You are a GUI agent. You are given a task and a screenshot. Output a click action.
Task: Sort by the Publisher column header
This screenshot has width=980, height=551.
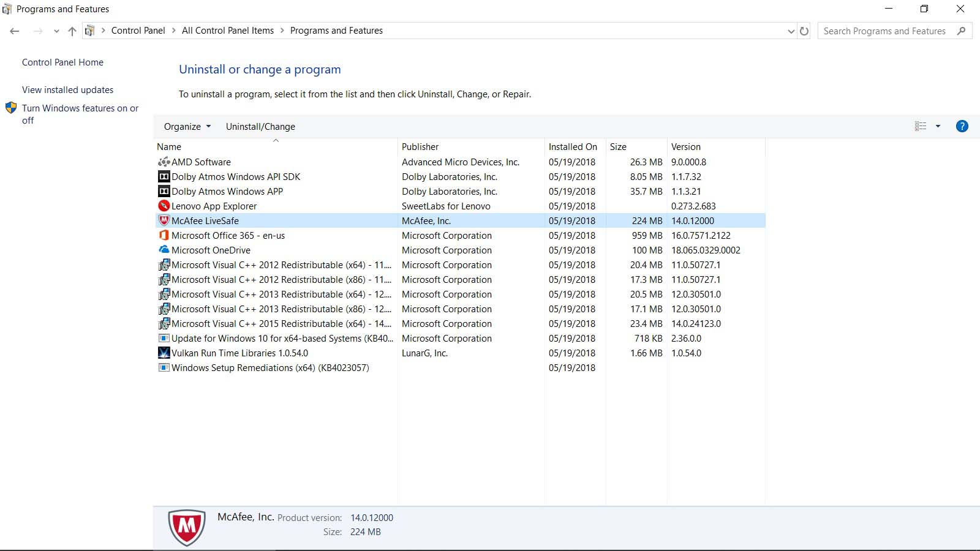point(472,147)
